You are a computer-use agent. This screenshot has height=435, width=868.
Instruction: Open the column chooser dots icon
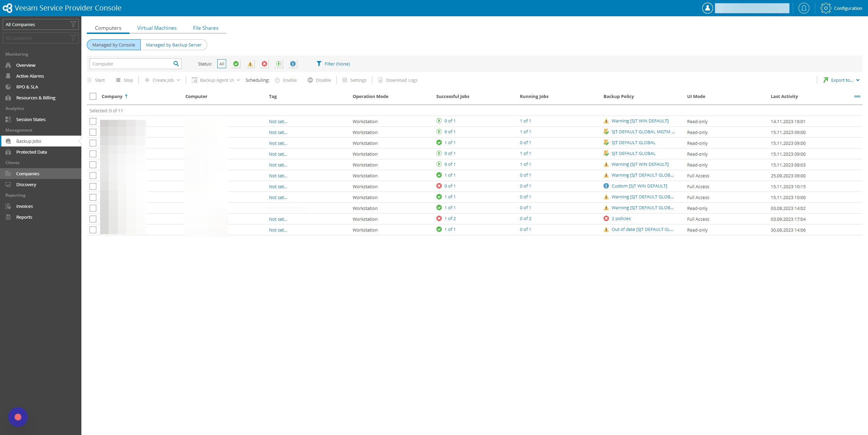tap(857, 97)
